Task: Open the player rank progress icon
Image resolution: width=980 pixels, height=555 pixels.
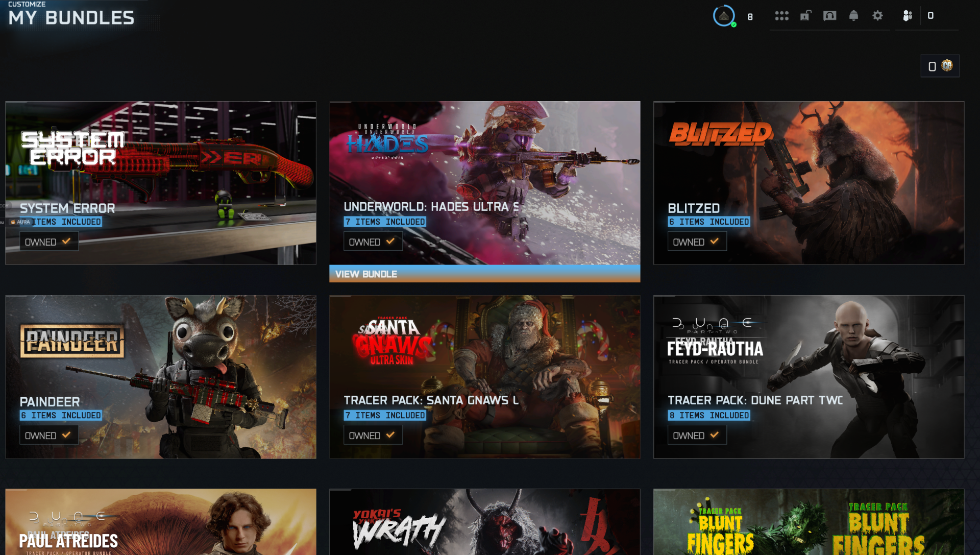Action: [724, 16]
